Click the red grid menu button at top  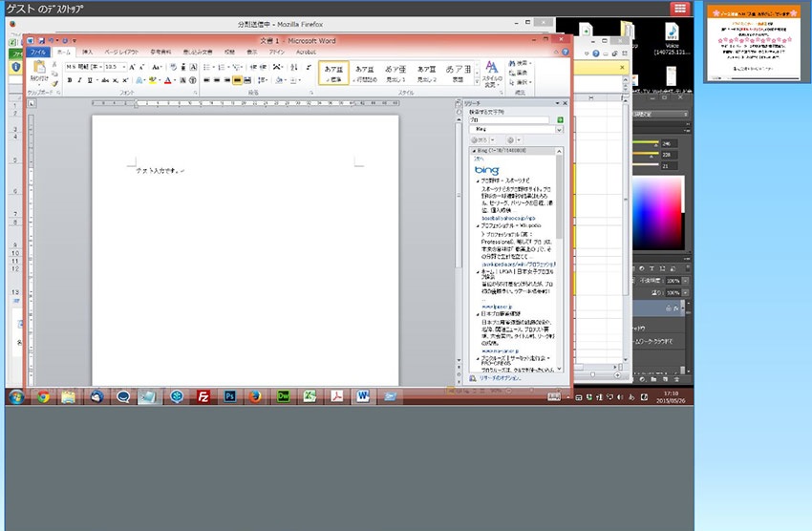click(680, 9)
